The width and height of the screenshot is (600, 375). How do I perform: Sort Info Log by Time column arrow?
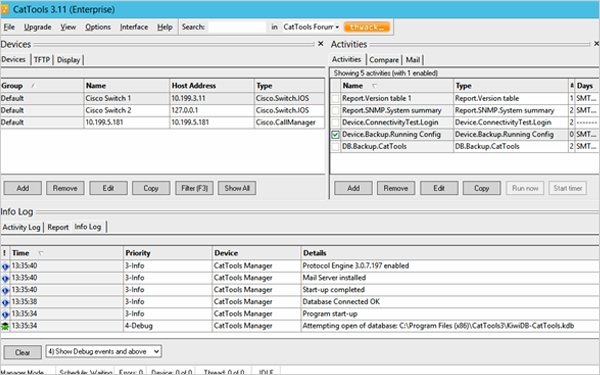[x=41, y=253]
